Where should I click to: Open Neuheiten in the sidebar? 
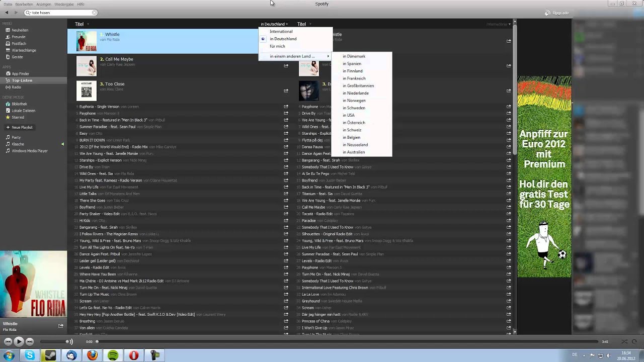coord(20,30)
